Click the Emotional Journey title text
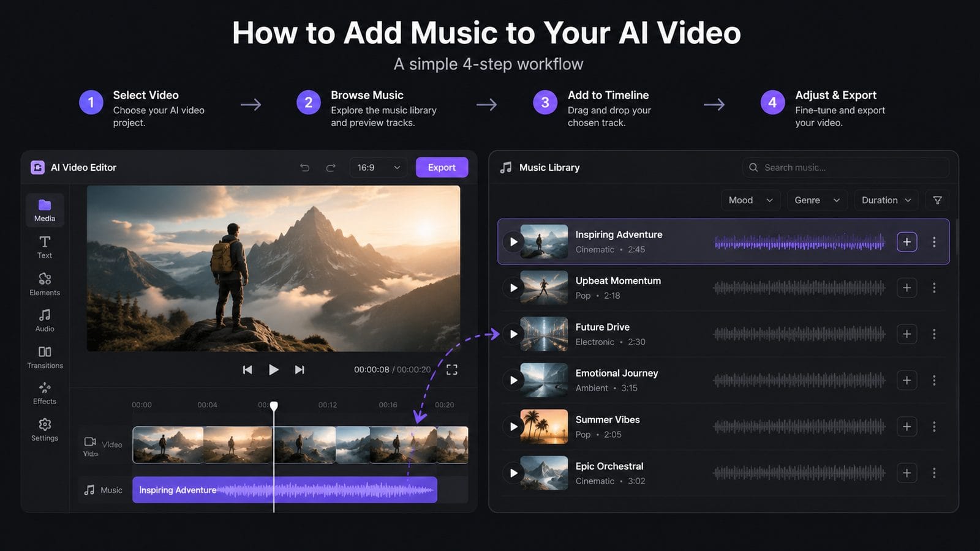 (x=617, y=373)
